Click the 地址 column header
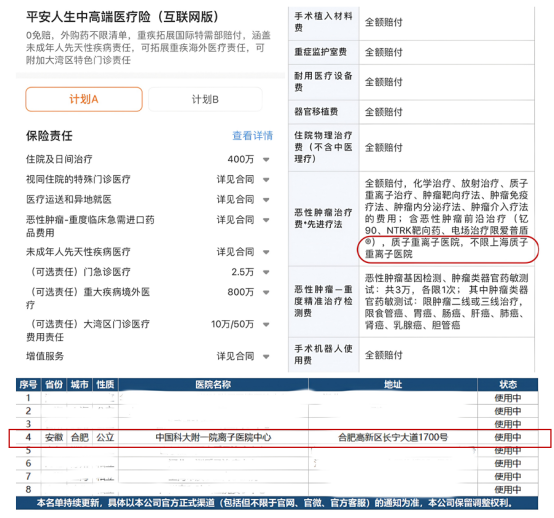The width and height of the screenshot is (554, 518). tap(393, 384)
